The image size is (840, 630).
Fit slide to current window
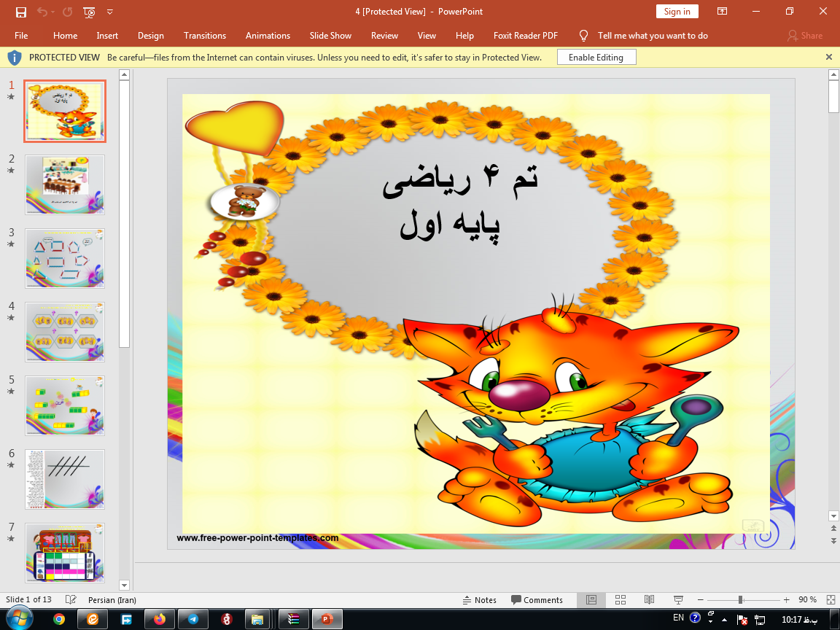831,599
